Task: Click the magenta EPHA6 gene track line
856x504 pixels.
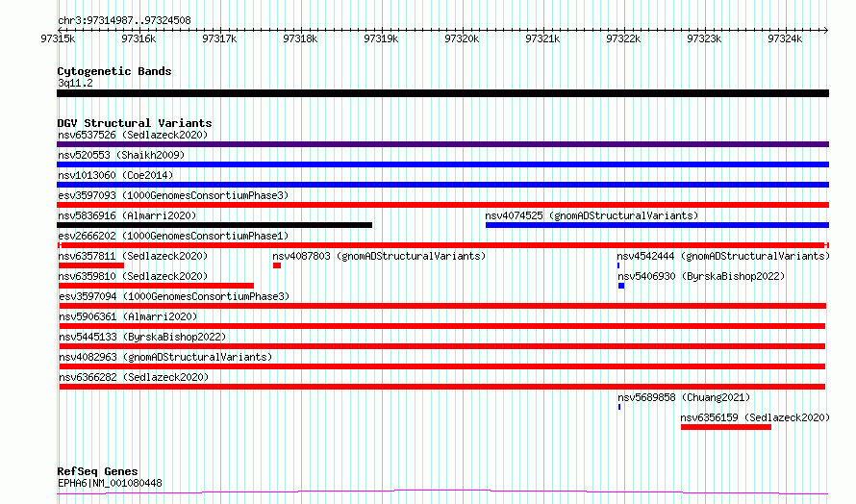Action: [x=442, y=492]
